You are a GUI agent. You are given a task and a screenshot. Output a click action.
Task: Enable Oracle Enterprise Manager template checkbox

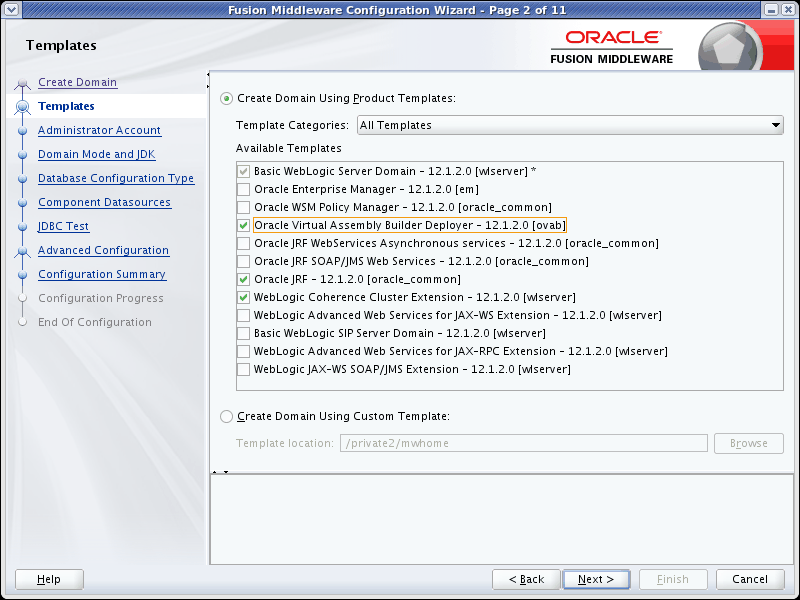tap(243, 189)
